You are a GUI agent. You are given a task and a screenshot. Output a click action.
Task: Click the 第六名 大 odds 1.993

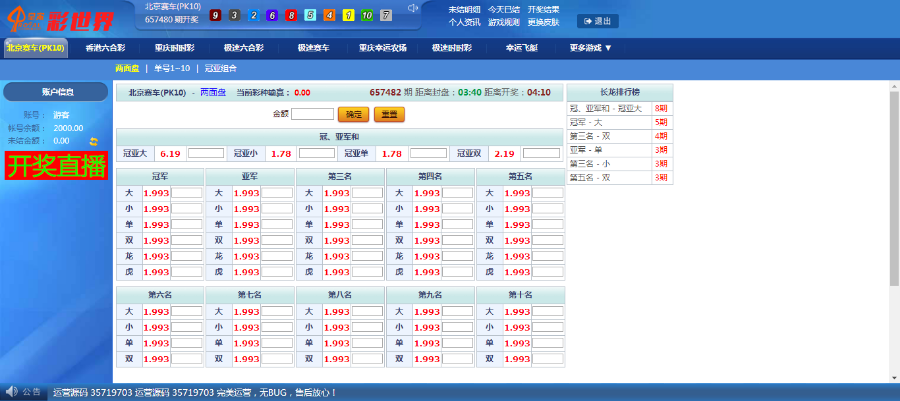(156, 312)
